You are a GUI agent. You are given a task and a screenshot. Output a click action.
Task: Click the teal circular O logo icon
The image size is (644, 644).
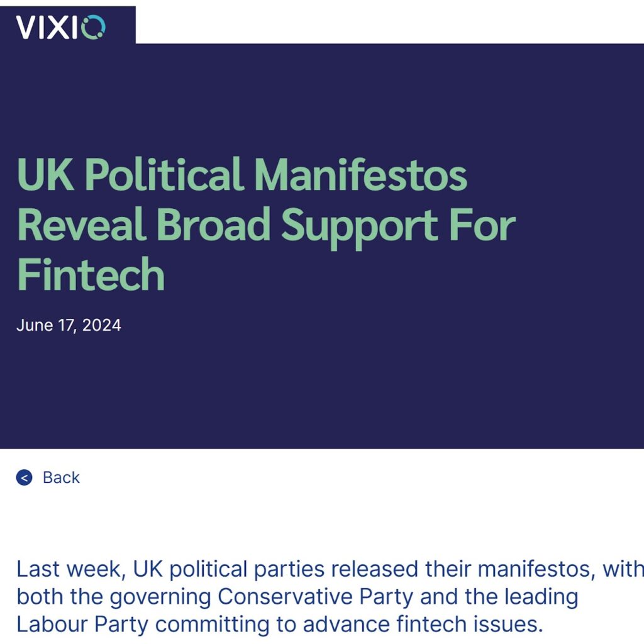tap(94, 27)
